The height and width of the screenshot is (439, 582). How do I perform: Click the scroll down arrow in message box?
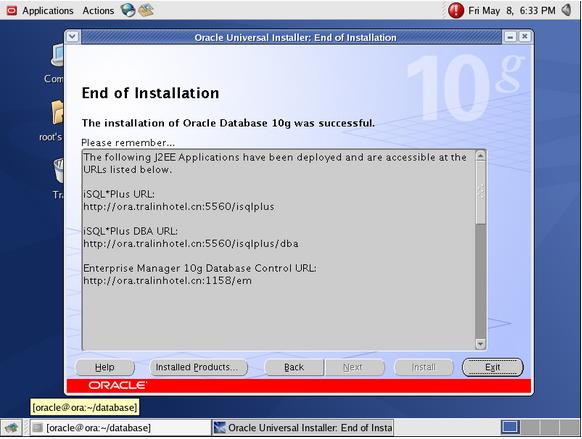click(x=480, y=344)
